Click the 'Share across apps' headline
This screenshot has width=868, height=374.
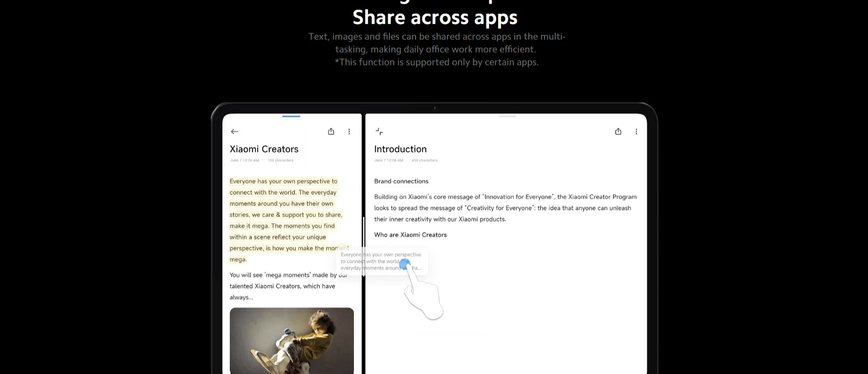tap(435, 18)
